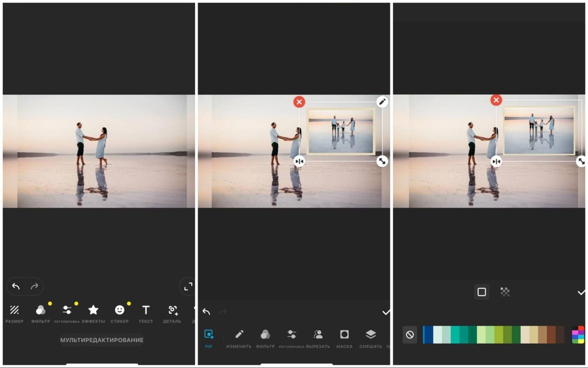
Task: Open the РАЗМЕР (size) tool
Action: click(15, 313)
